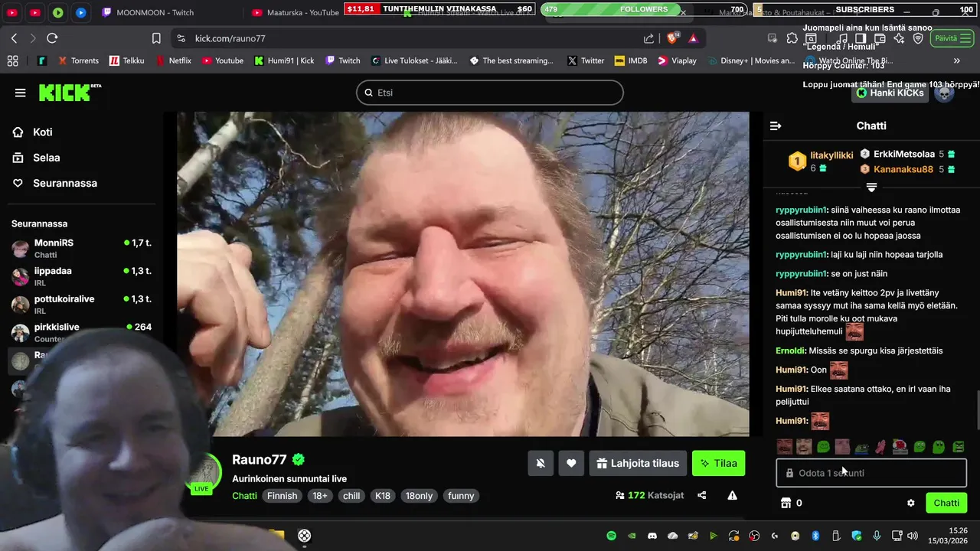The width and height of the screenshot is (980, 551).
Task: Follow Rauno77 with the heart button
Action: [571, 463]
